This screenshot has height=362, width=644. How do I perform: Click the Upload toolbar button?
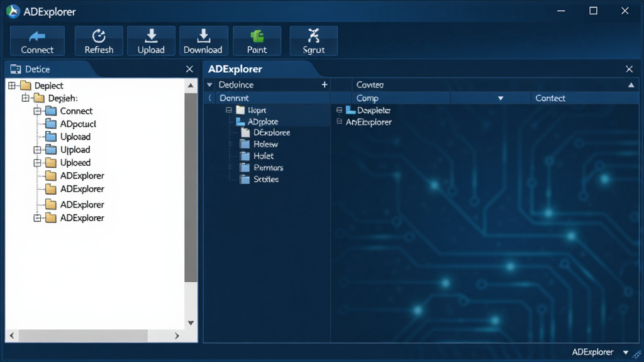point(151,41)
